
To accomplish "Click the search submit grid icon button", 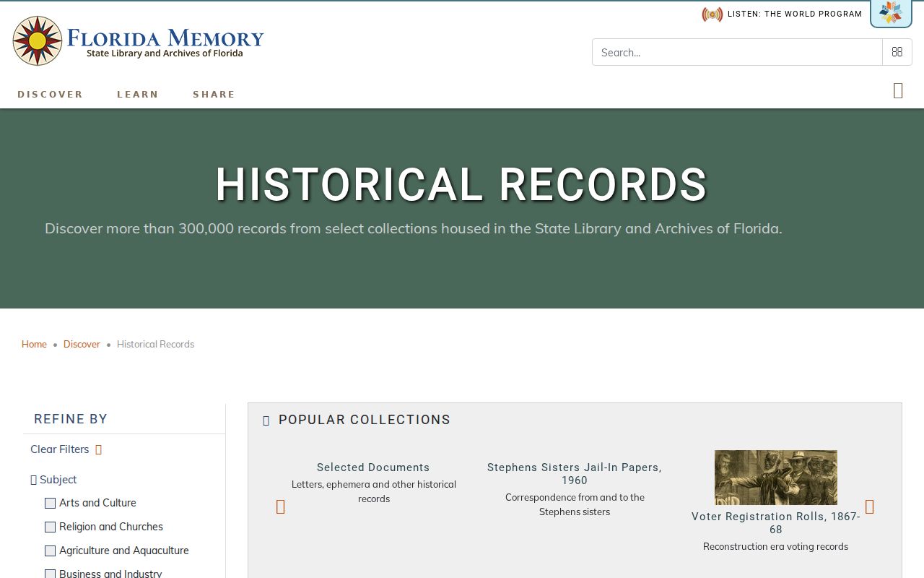I will [x=897, y=52].
